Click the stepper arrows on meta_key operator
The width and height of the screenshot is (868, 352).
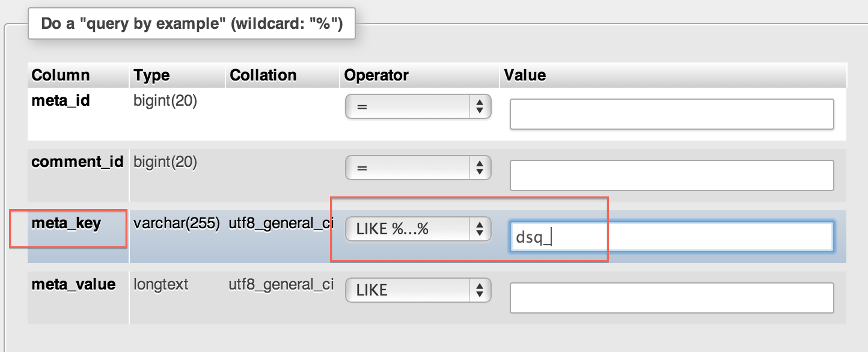[x=480, y=229]
